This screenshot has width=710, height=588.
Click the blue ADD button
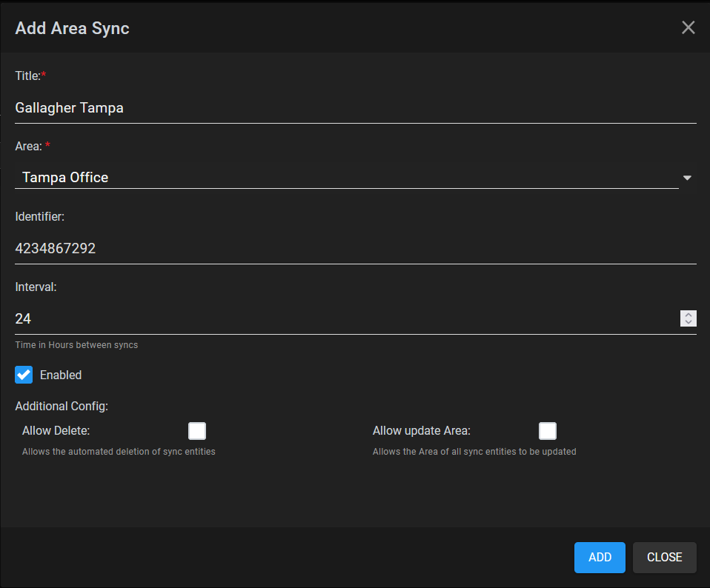point(600,557)
